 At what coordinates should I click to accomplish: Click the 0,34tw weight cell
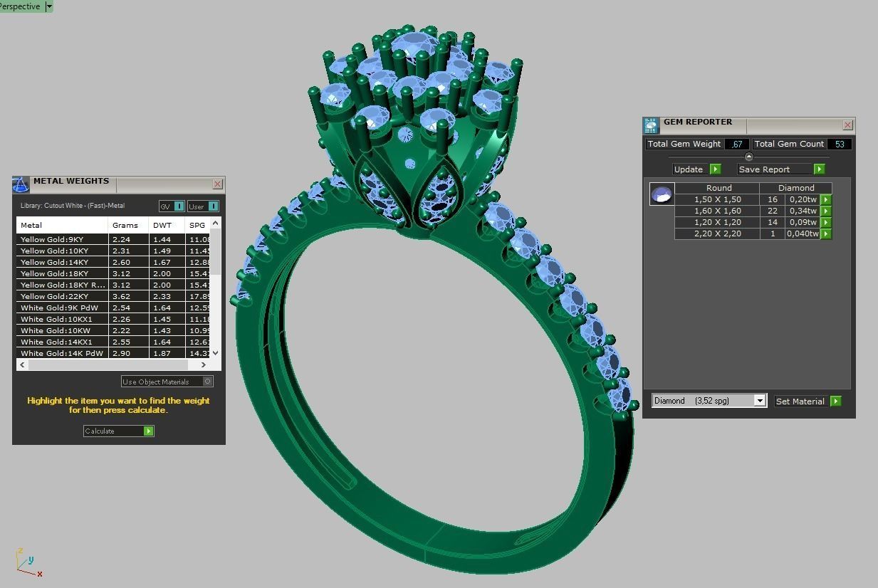pos(803,211)
